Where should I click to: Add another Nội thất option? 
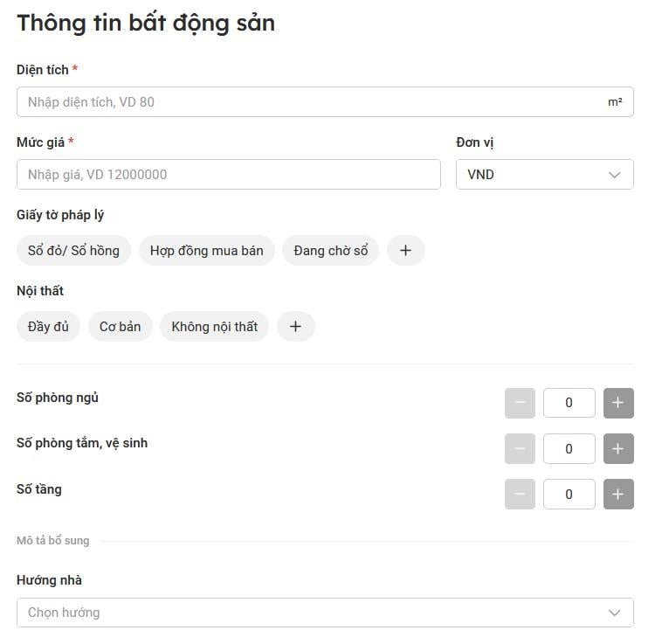point(295,327)
